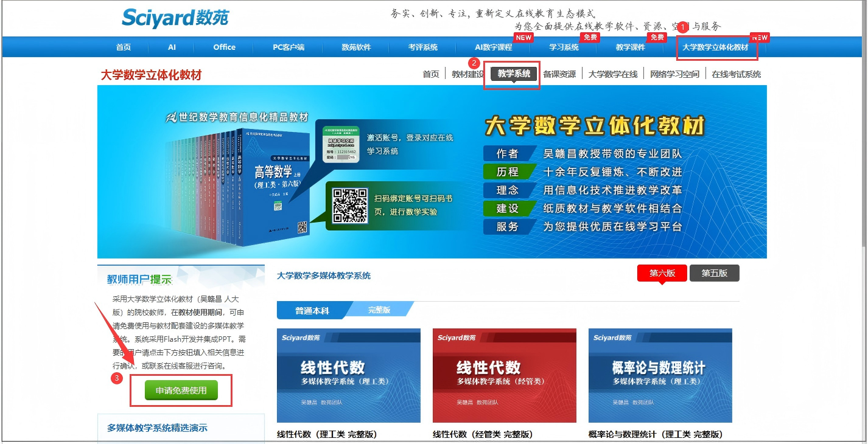Open the PC客户端 page
868x444 pixels.
tap(289, 47)
